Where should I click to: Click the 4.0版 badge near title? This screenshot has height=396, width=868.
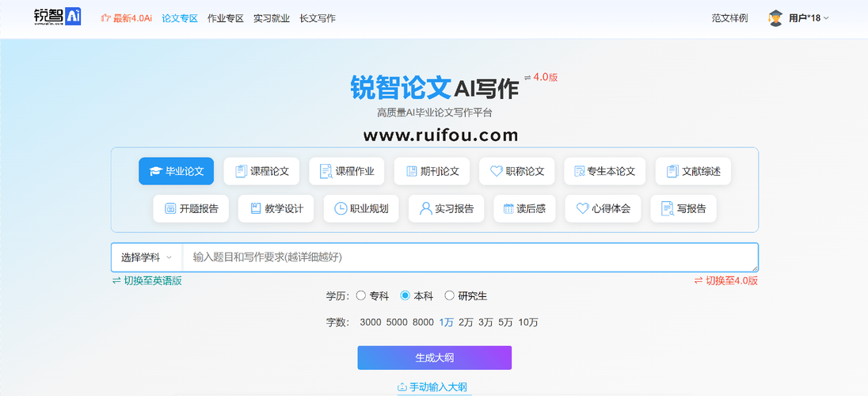click(x=546, y=78)
